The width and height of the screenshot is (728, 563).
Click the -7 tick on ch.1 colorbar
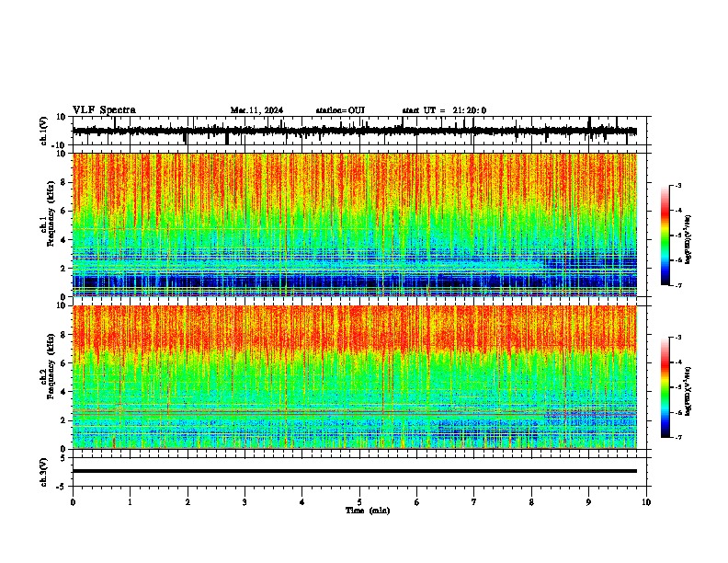point(678,285)
